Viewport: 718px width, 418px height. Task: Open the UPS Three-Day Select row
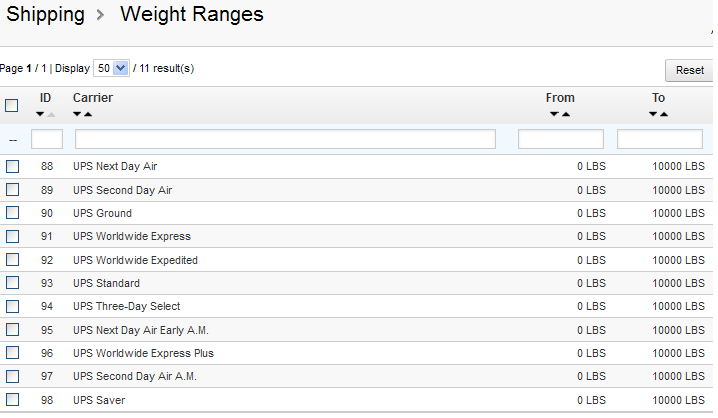[x=126, y=306]
